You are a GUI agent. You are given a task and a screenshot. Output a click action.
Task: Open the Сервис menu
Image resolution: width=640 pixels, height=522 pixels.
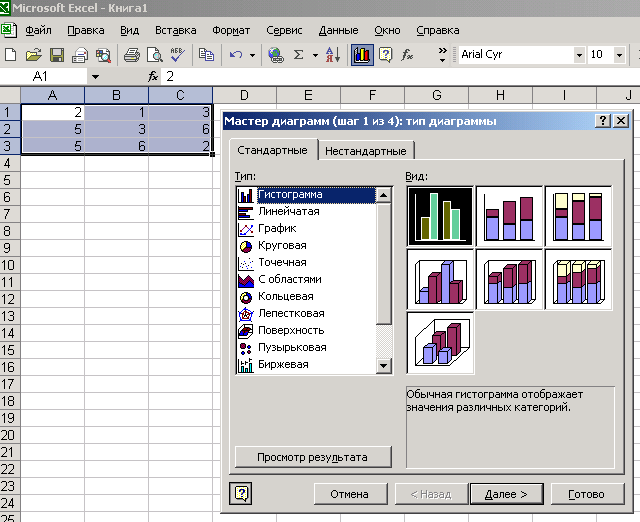tap(284, 31)
